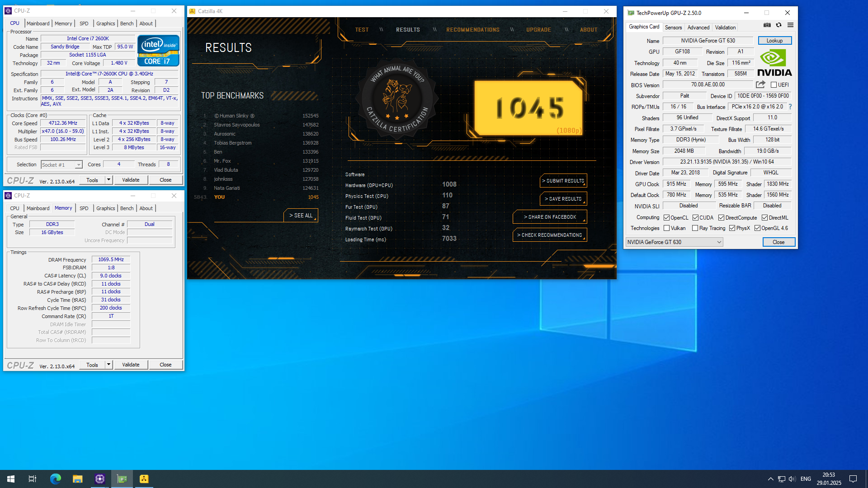This screenshot has height=488, width=868.
Task: Switch to GPU-Z via taskbar icon
Action: pyautogui.click(x=122, y=479)
